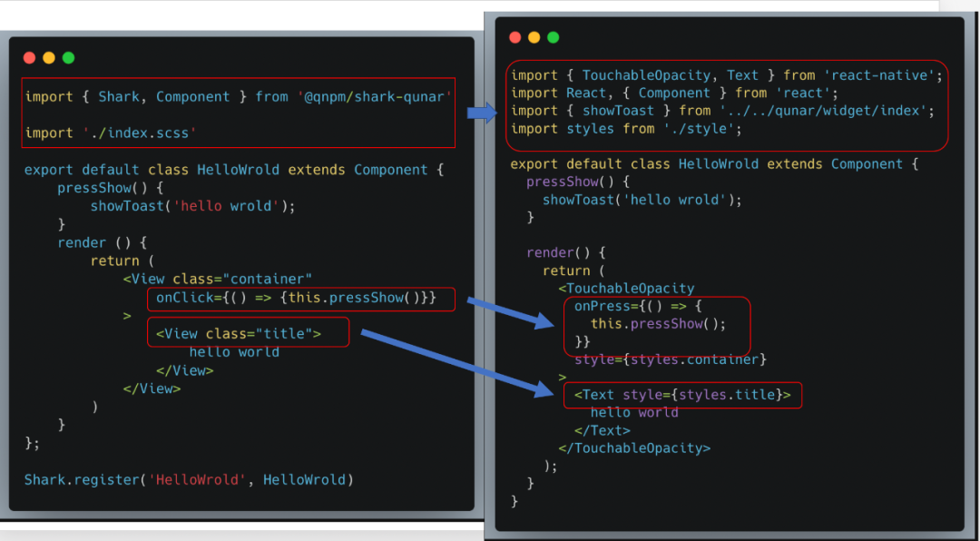Click the import styles from './style' line
The height and width of the screenshot is (541, 980).
(x=626, y=129)
